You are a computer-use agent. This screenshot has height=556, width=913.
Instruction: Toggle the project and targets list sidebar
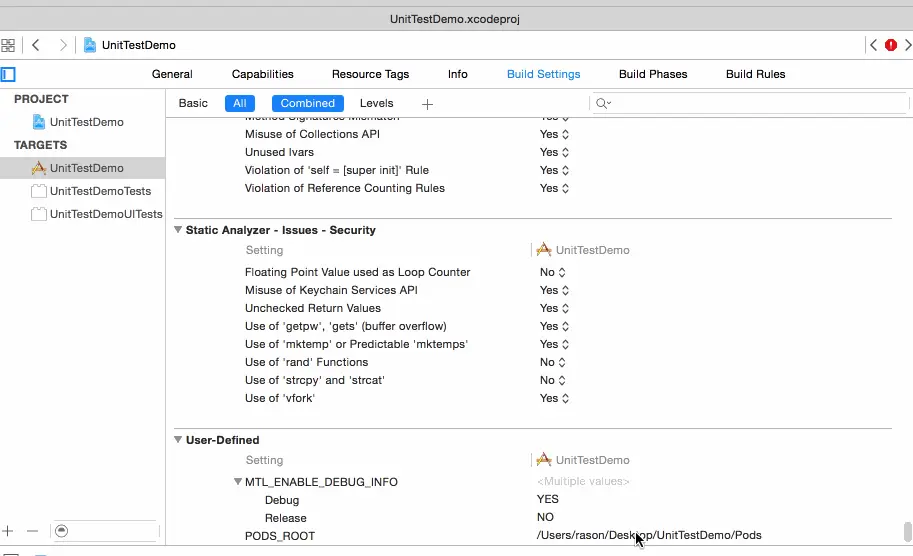pyautogui.click(x=8, y=75)
